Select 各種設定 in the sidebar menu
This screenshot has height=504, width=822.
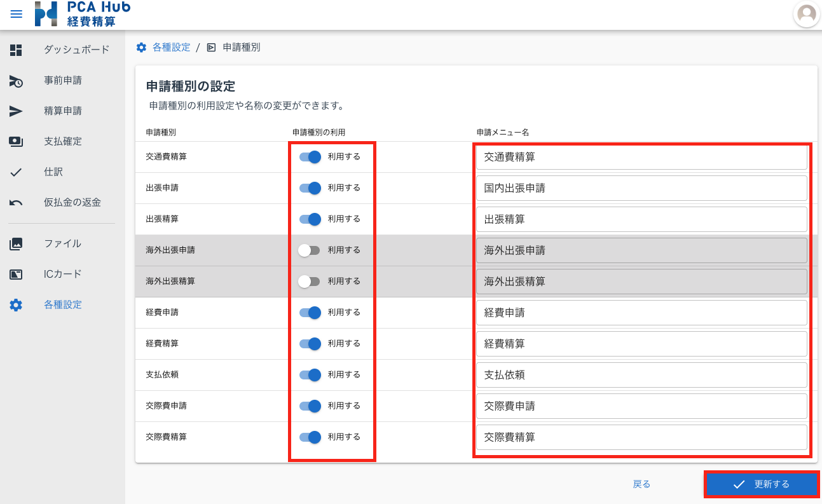click(x=62, y=305)
